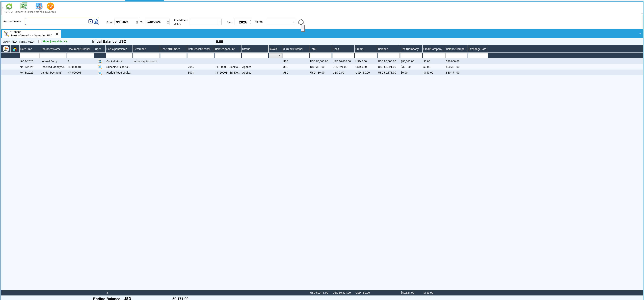Increase the Year with the up arrow
Screen dimensions: 644x300
250,20
